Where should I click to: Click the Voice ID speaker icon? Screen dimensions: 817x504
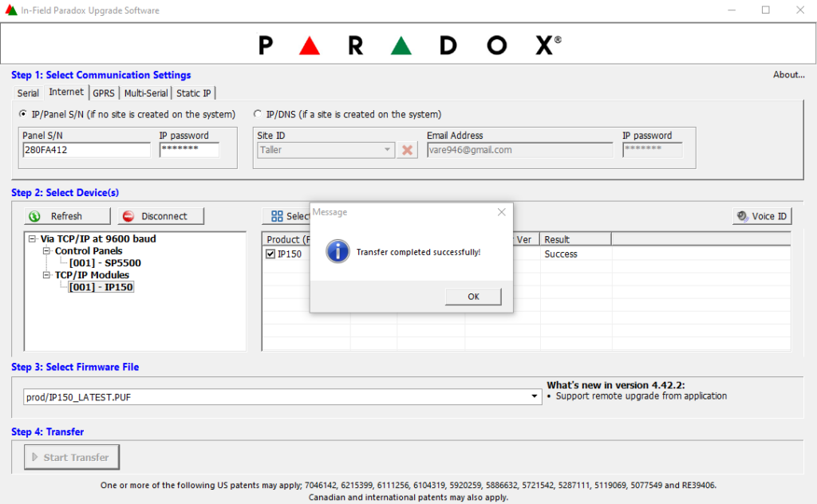743,216
